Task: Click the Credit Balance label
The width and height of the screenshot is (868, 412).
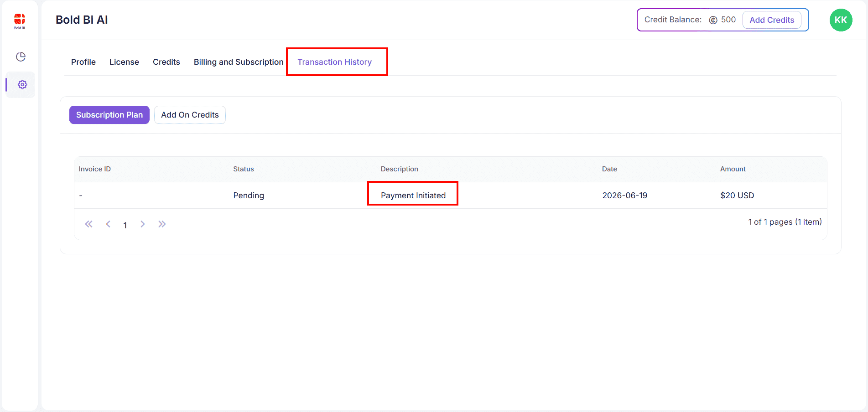Action: [x=673, y=20]
